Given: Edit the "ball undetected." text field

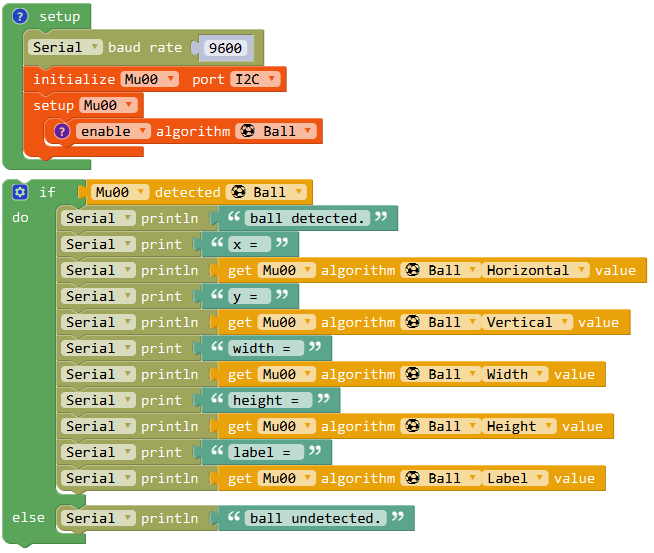Looking at the screenshot, I should pos(316,518).
